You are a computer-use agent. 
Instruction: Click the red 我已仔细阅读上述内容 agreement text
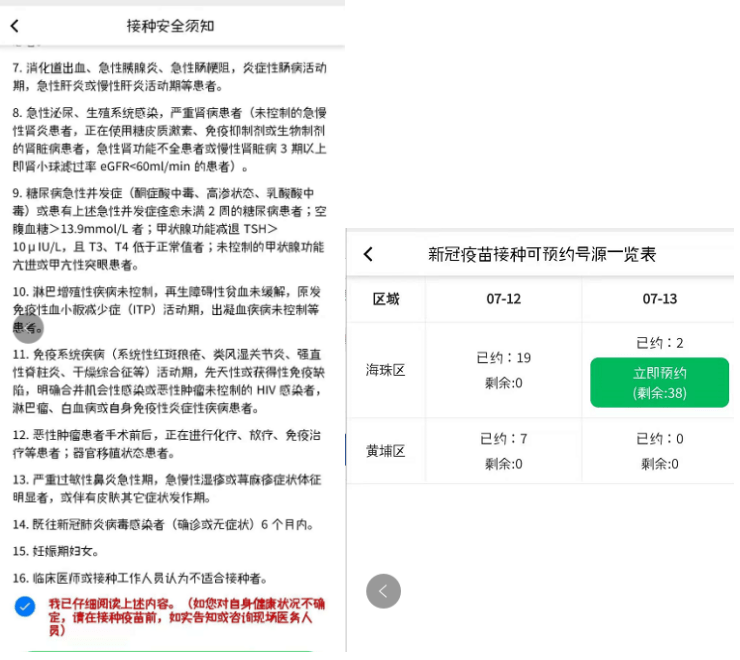(x=186, y=617)
